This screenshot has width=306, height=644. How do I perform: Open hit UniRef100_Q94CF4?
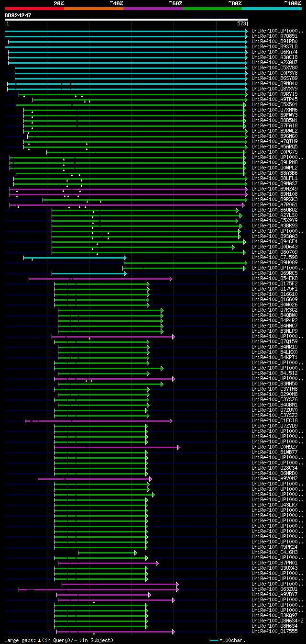tap(274, 241)
